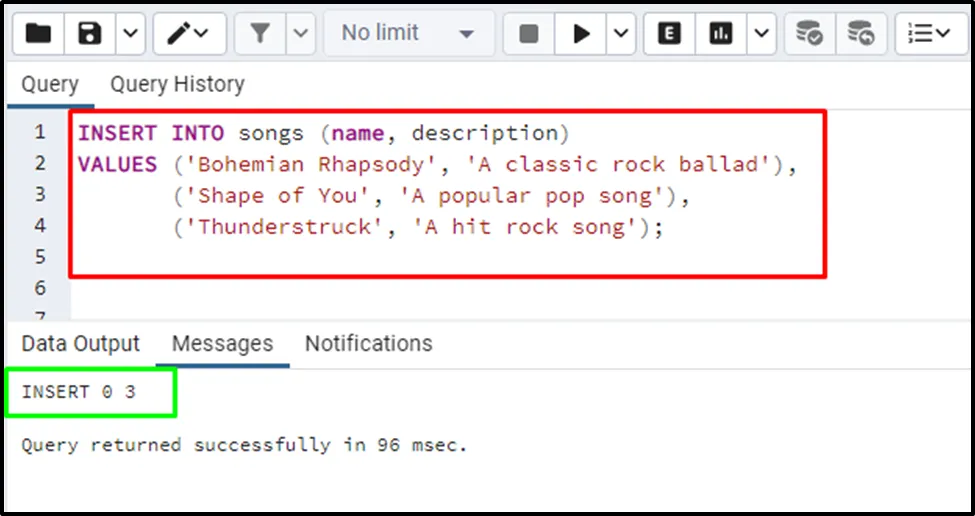Screen dimensions: 975x516
Task: Click the Explain query E icon
Action: (670, 34)
